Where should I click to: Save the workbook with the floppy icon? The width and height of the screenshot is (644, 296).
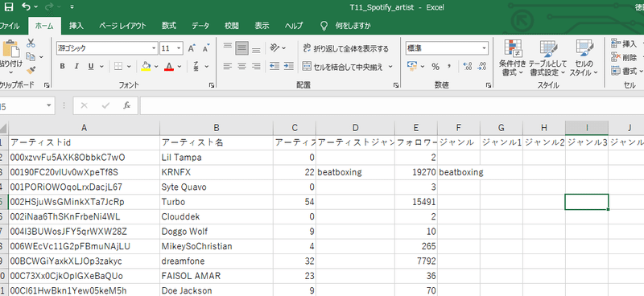coord(8,6)
